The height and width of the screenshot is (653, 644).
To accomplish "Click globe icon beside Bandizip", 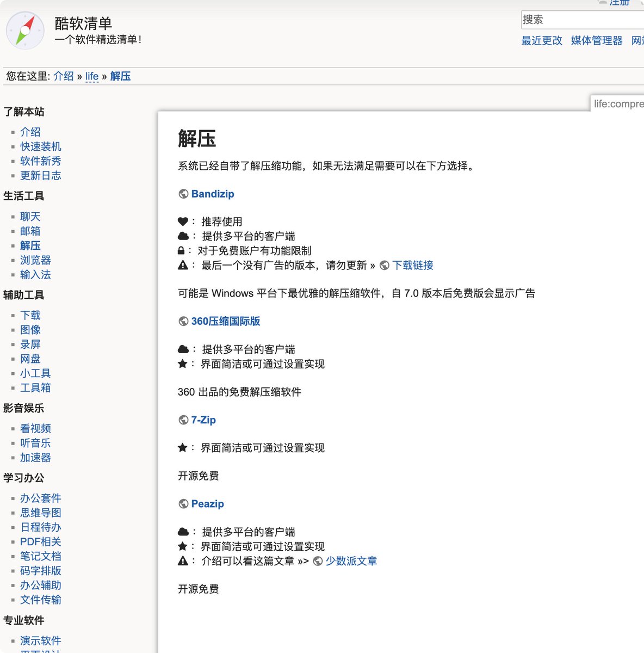I will coord(183,194).
